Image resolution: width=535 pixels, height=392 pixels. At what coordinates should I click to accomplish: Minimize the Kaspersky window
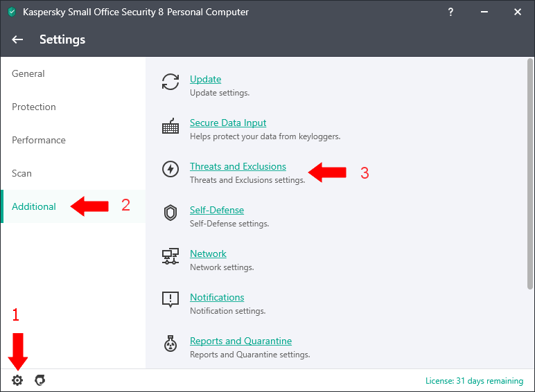point(484,12)
